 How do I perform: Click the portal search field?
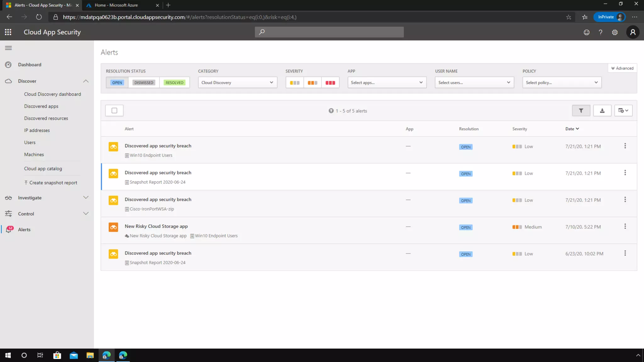coord(329,32)
